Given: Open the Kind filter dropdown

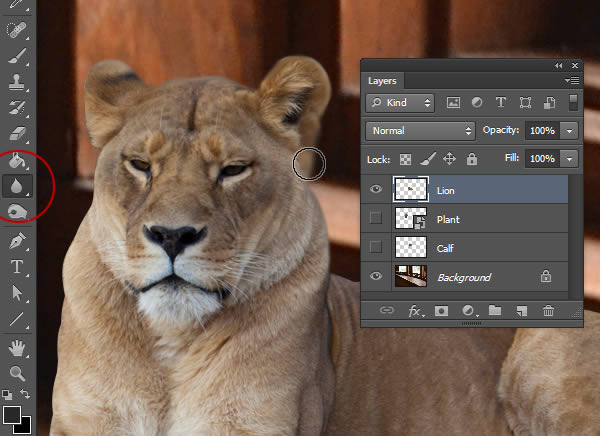Looking at the screenshot, I should coord(400,103).
